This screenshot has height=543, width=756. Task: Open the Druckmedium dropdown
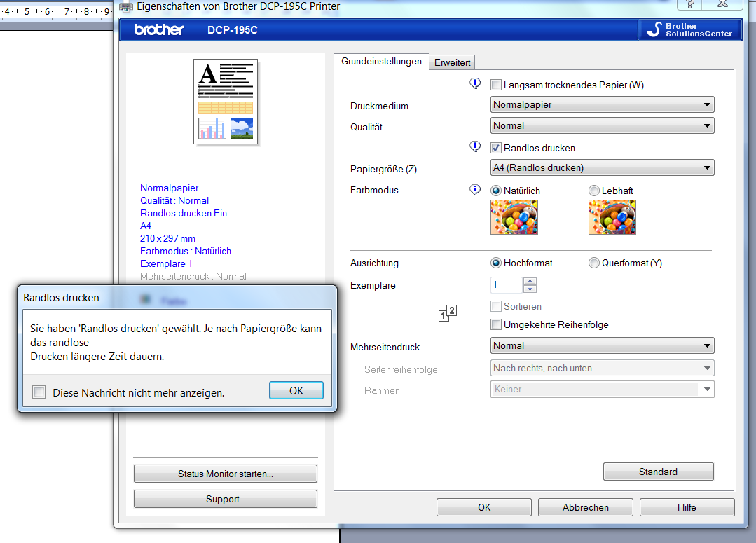pos(602,104)
